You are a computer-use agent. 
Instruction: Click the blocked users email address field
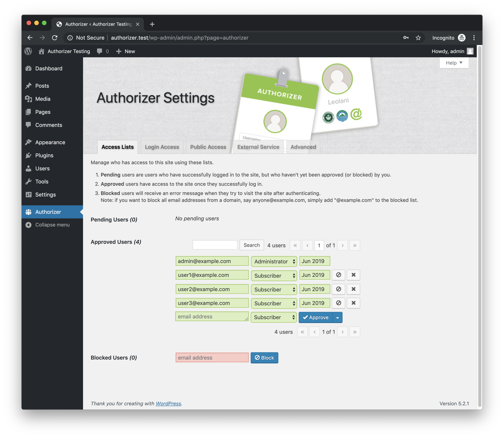[212, 358]
